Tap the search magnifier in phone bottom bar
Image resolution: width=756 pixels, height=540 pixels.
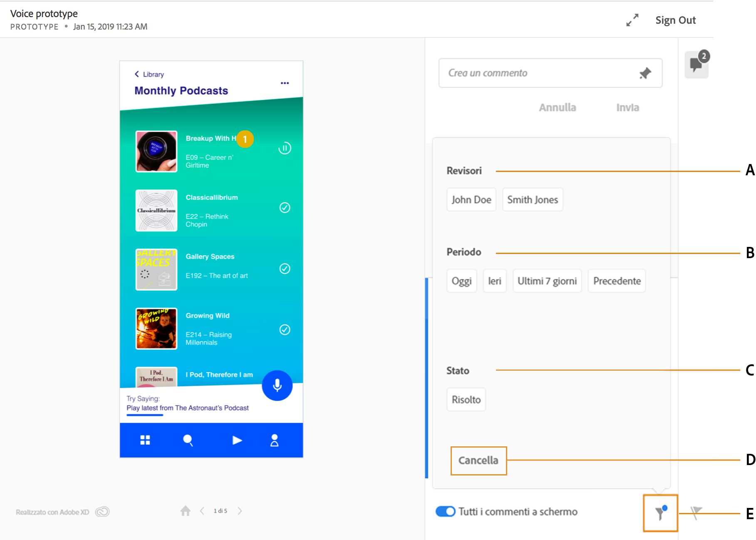(188, 440)
